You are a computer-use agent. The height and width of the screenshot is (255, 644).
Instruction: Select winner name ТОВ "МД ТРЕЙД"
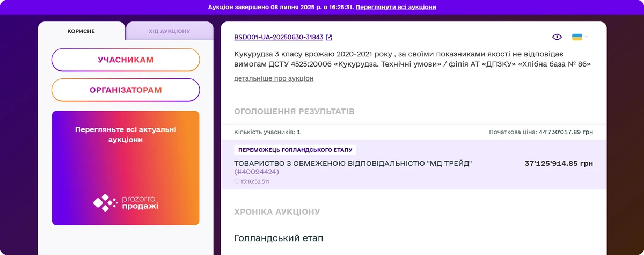point(353,163)
